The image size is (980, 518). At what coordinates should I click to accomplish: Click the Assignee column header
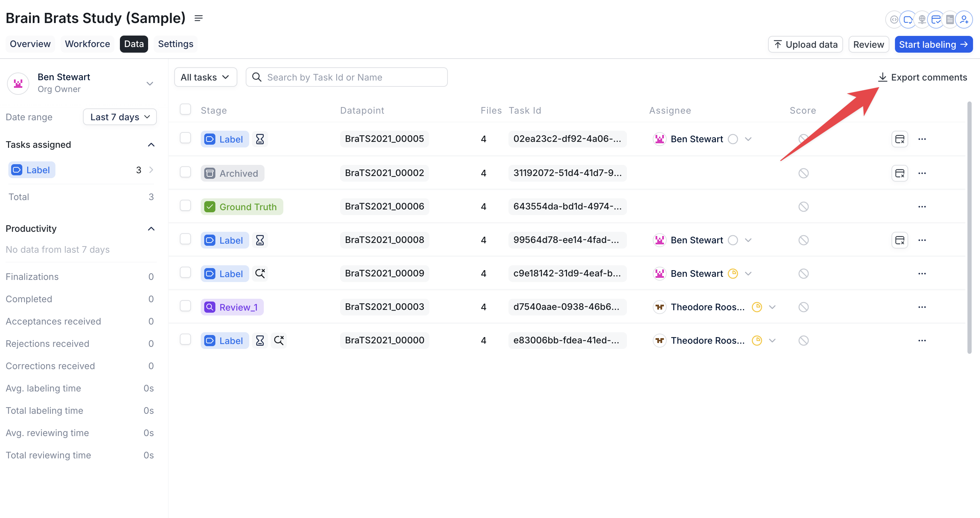(x=669, y=111)
